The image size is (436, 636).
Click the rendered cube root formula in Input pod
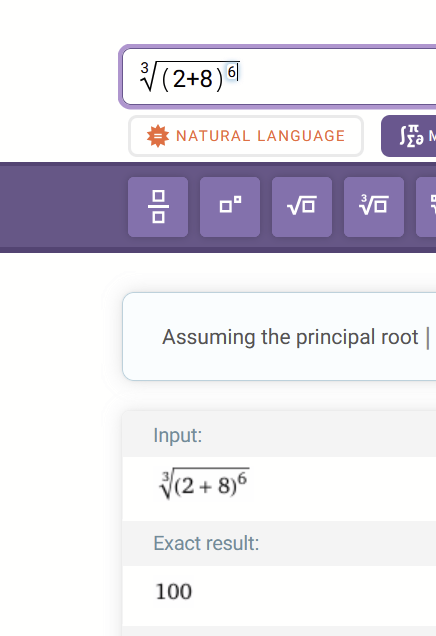click(x=204, y=484)
